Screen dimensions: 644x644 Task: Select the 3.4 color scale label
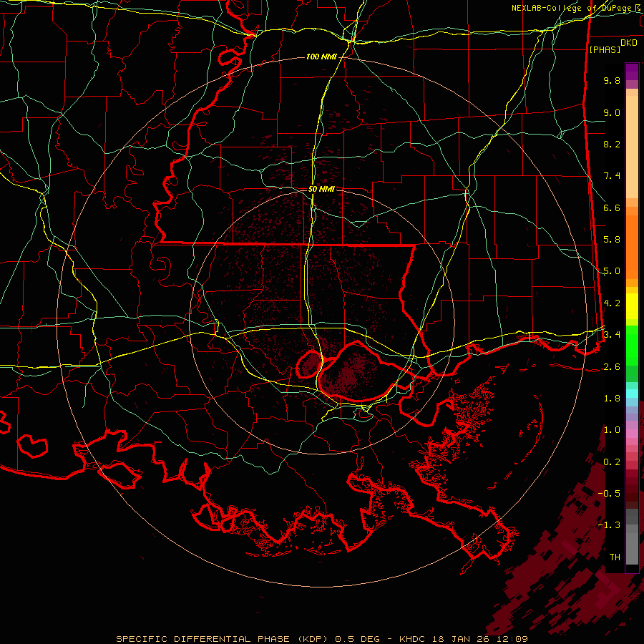click(x=612, y=335)
